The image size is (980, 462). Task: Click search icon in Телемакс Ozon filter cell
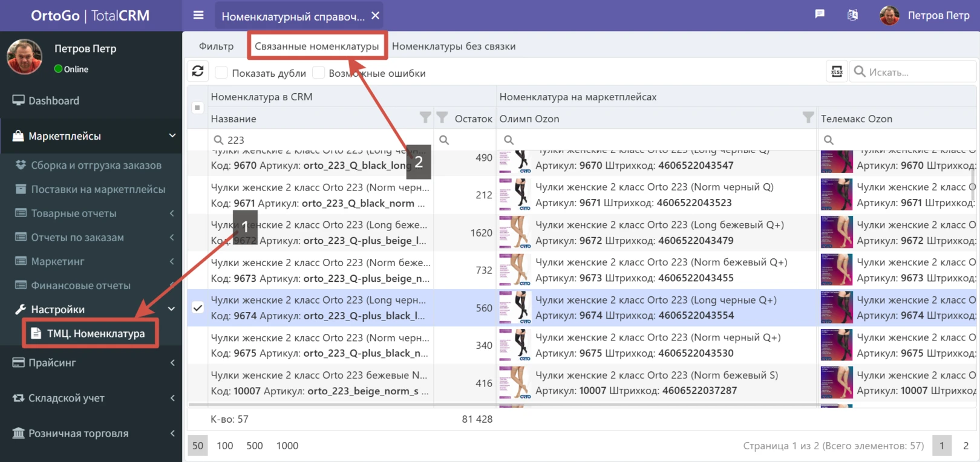click(x=829, y=140)
